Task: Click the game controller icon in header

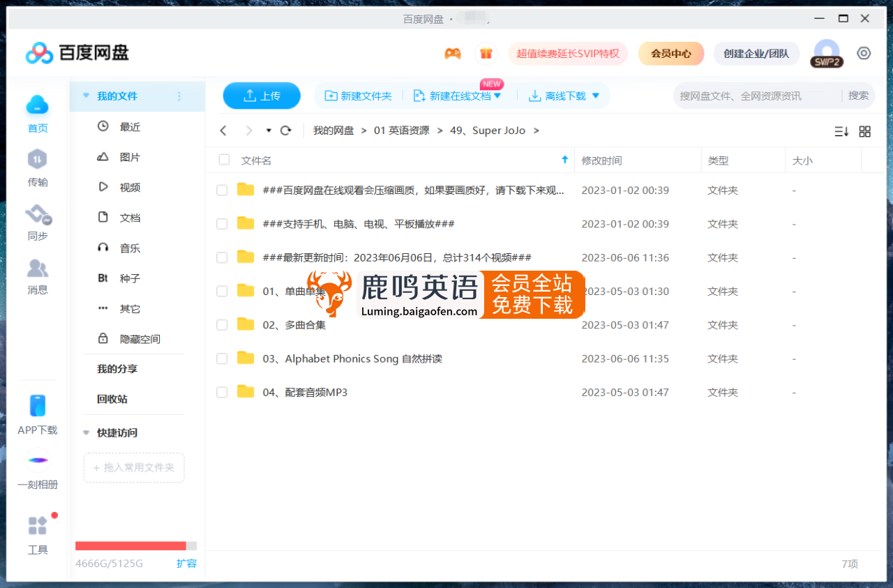Action: pos(453,54)
